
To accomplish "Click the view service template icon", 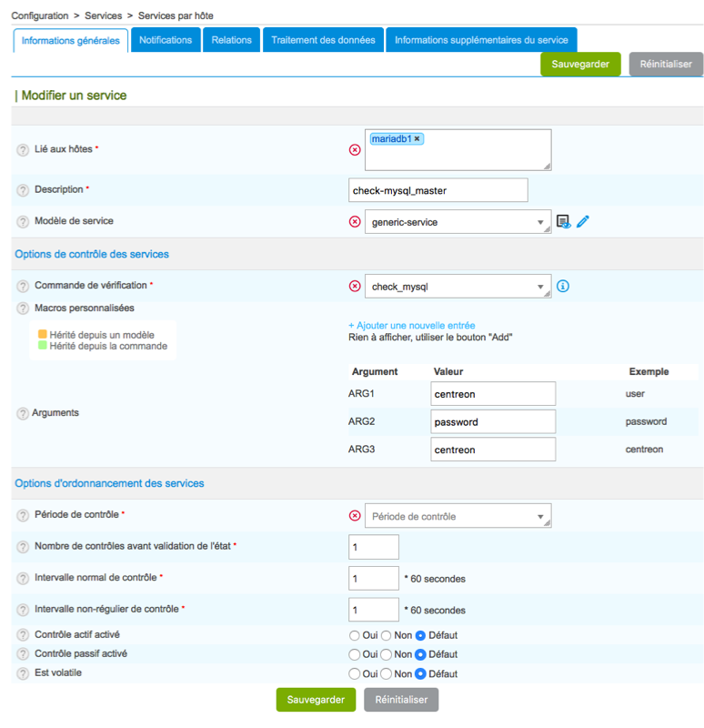I will pyautogui.click(x=564, y=221).
